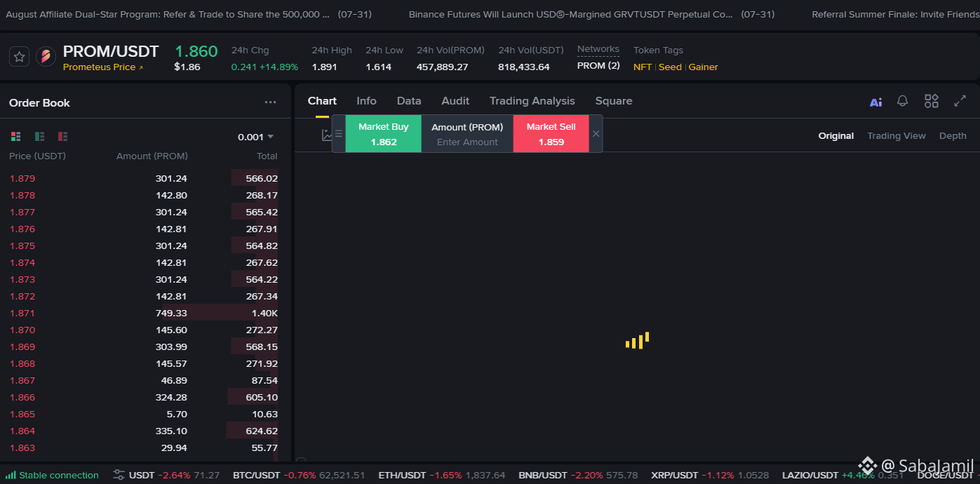
Task: Click the Seed token tag
Action: pyautogui.click(x=670, y=67)
